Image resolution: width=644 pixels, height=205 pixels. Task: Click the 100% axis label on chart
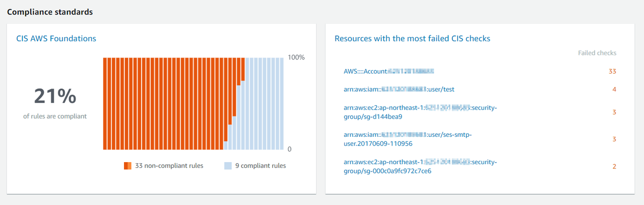(x=296, y=57)
